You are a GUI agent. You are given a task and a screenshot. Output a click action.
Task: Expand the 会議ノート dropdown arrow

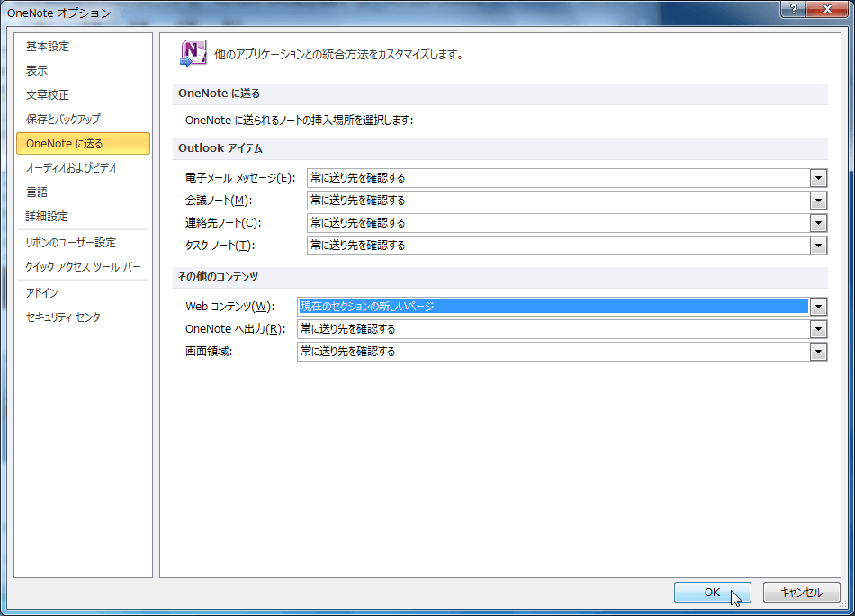[x=818, y=201]
